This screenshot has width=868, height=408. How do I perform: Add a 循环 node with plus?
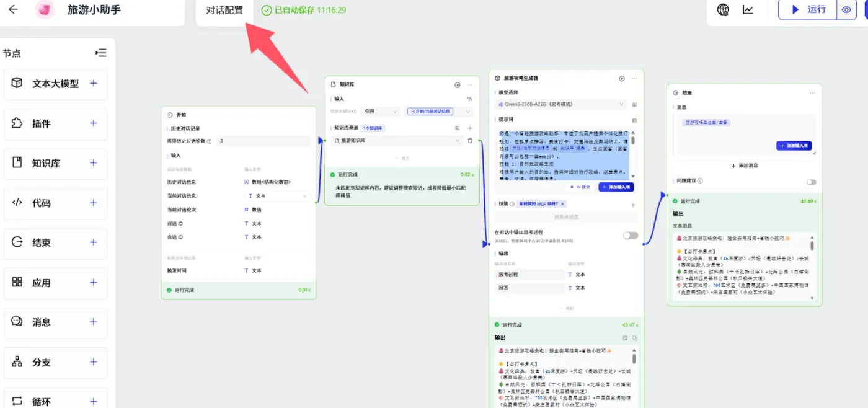(94, 401)
